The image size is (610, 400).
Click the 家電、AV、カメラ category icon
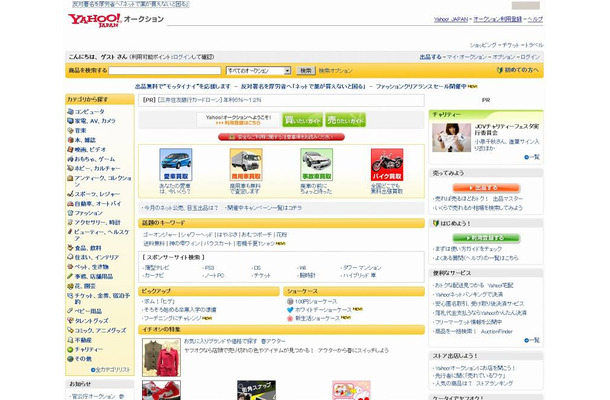(x=70, y=121)
